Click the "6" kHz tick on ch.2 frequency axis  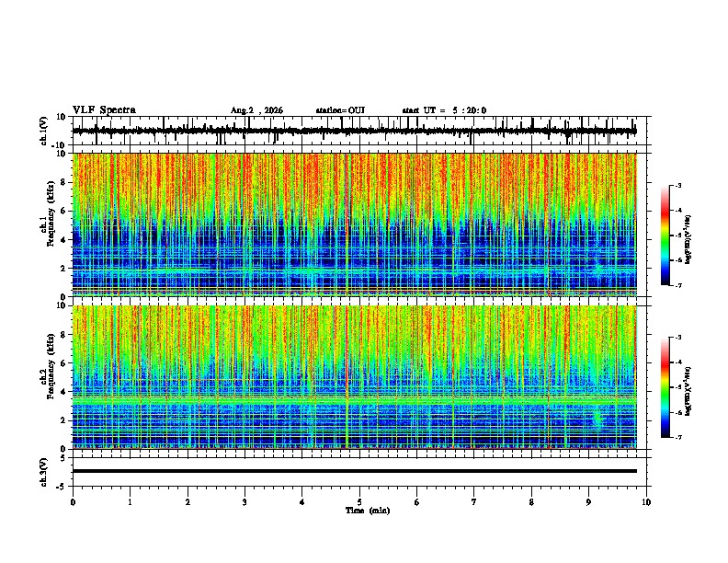click(x=63, y=362)
